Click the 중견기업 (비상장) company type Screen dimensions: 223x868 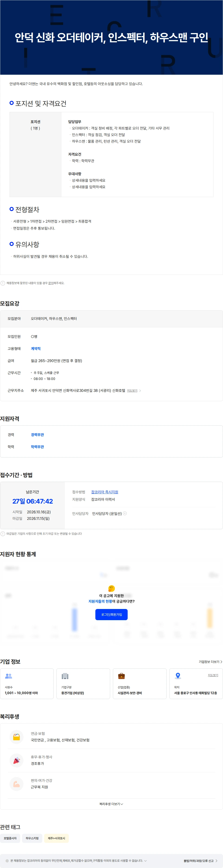pos(73,693)
